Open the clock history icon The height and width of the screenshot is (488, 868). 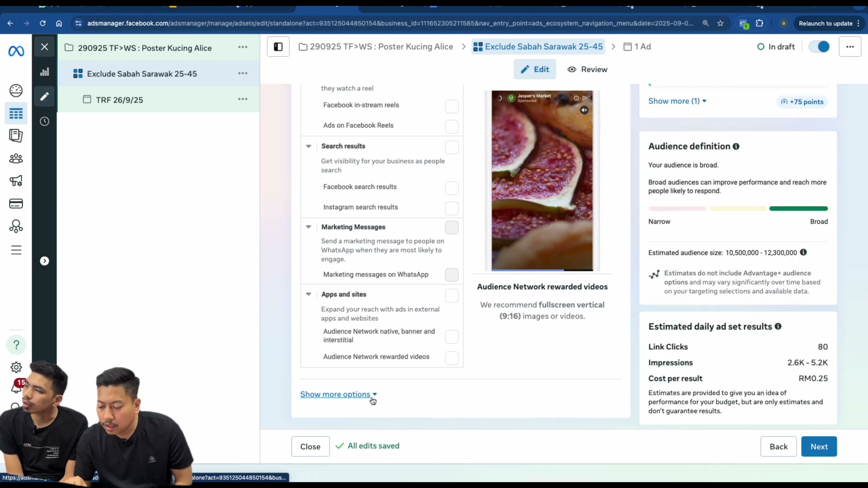click(44, 121)
